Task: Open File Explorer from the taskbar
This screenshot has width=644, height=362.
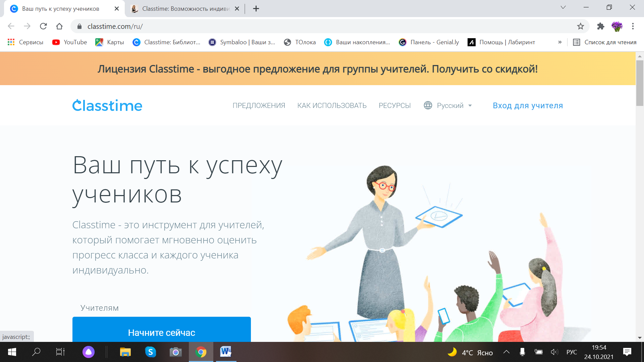Action: (x=125, y=352)
